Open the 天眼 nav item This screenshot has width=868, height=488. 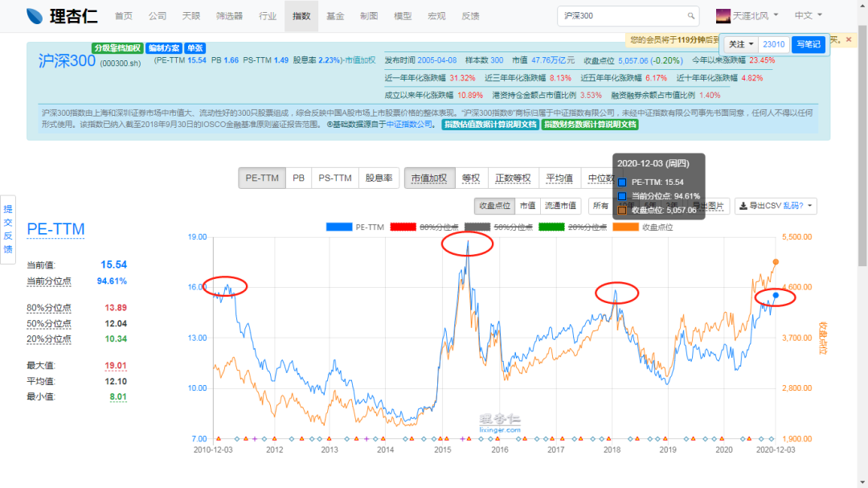(191, 16)
